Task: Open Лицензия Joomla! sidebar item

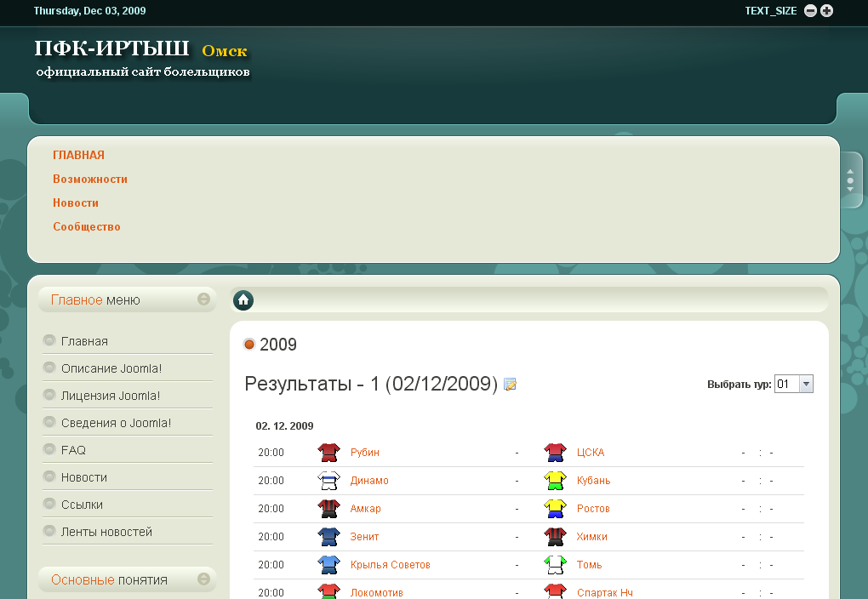Action: (x=110, y=396)
